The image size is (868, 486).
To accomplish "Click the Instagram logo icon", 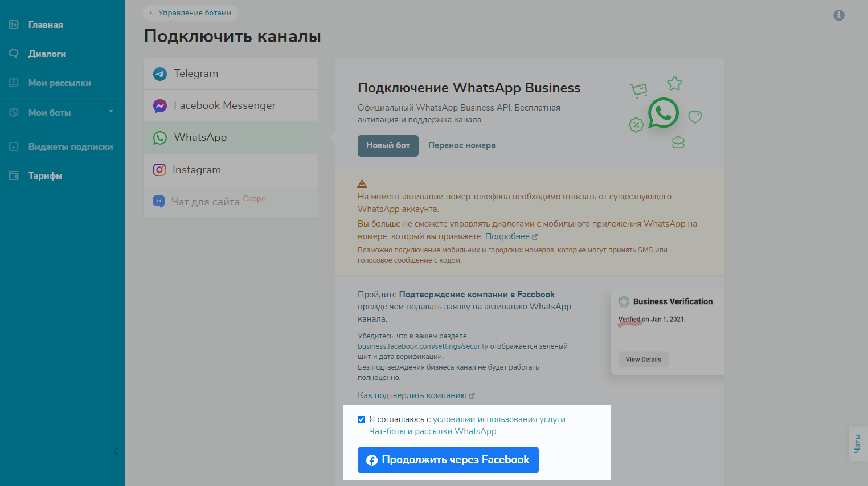I will point(159,170).
